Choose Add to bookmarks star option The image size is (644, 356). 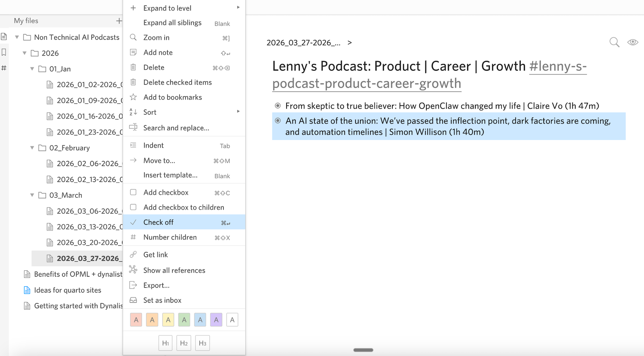point(172,97)
